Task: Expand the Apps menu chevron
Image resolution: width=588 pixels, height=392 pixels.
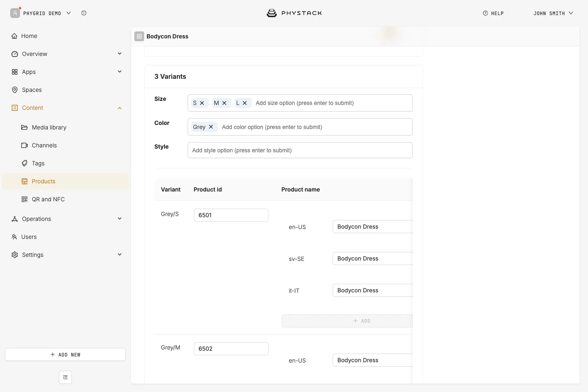Action: click(120, 71)
